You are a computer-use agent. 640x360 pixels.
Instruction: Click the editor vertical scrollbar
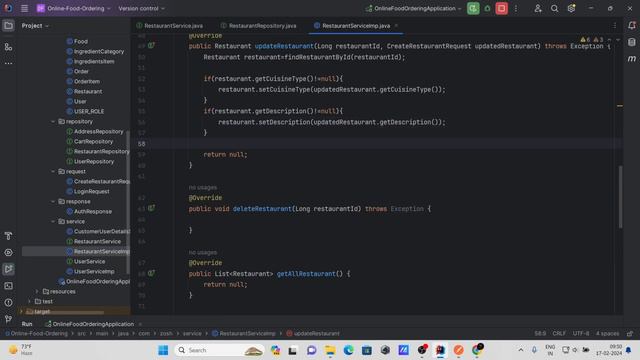(620, 197)
